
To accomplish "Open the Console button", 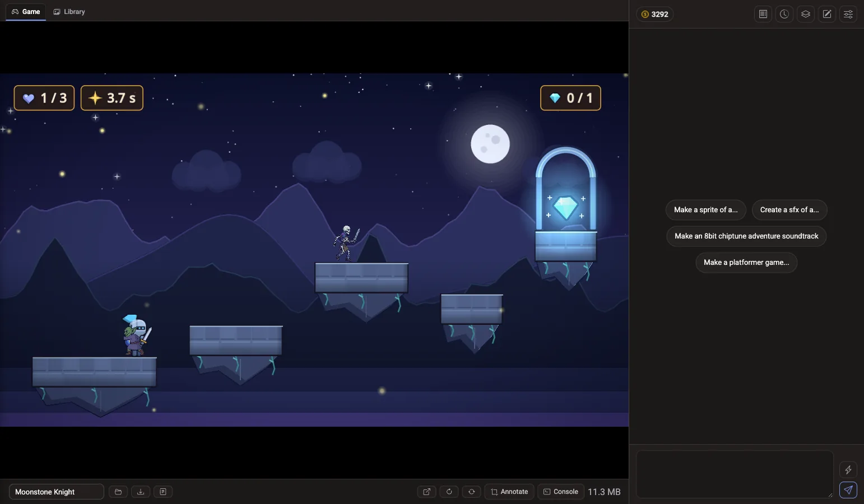I will pos(561,492).
